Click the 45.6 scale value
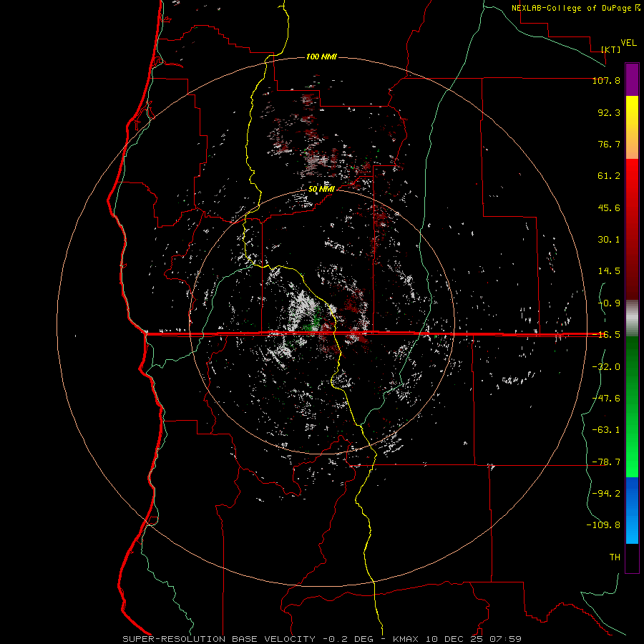This screenshot has height=644, width=644. click(x=609, y=208)
